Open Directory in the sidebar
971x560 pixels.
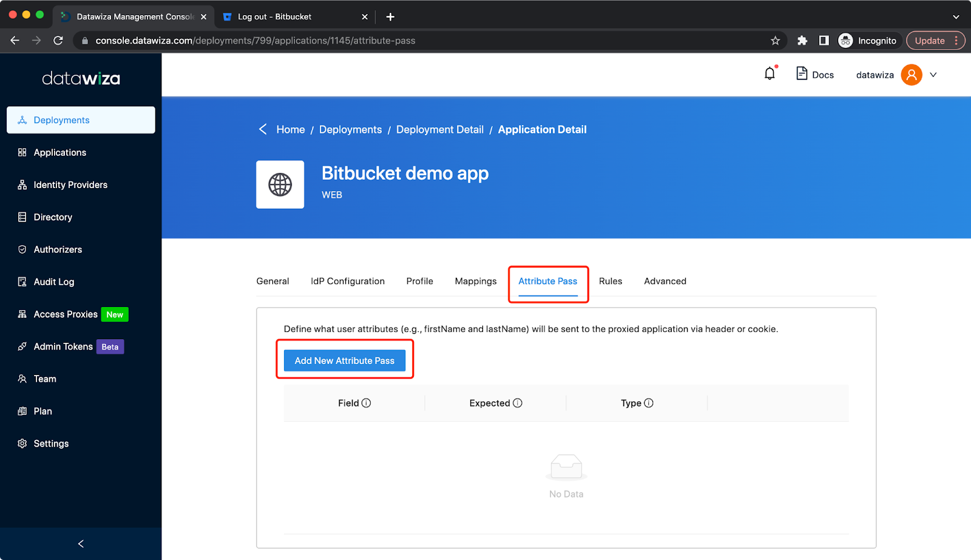click(x=81, y=217)
